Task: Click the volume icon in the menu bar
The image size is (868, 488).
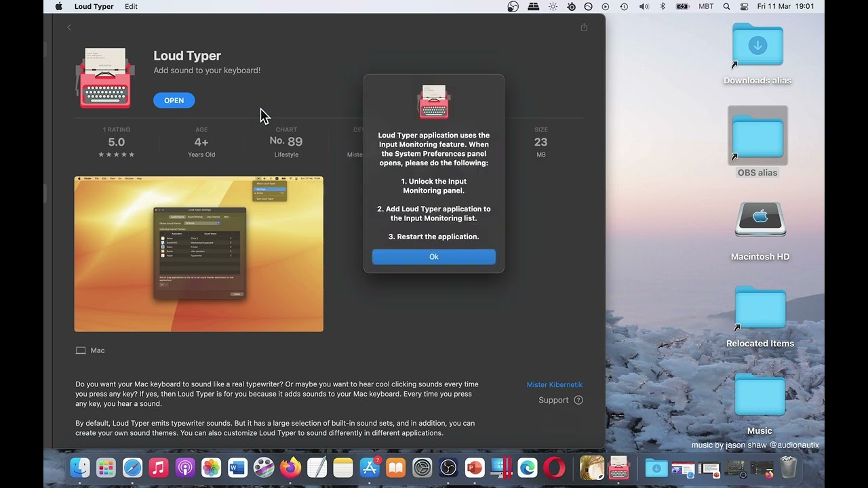Action: pos(644,7)
